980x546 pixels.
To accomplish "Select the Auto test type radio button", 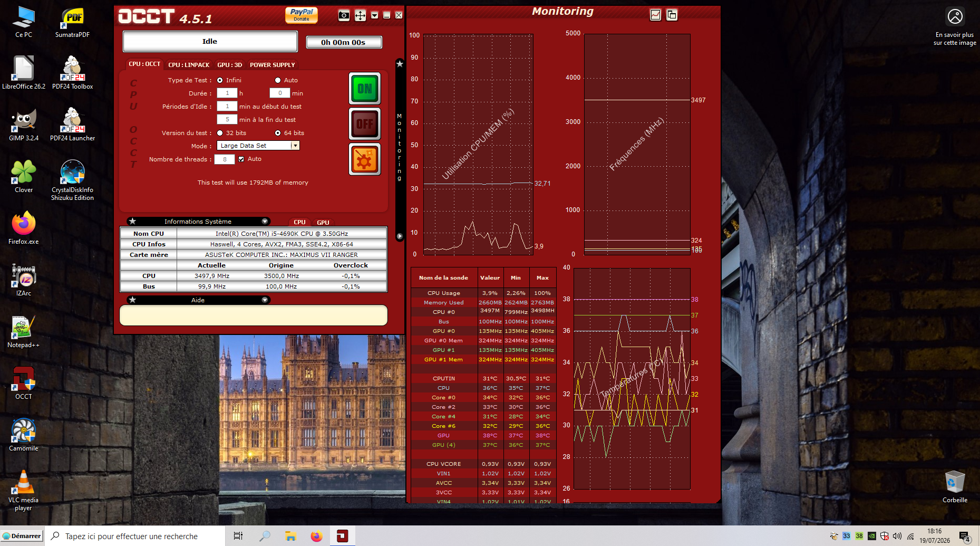I will [278, 80].
